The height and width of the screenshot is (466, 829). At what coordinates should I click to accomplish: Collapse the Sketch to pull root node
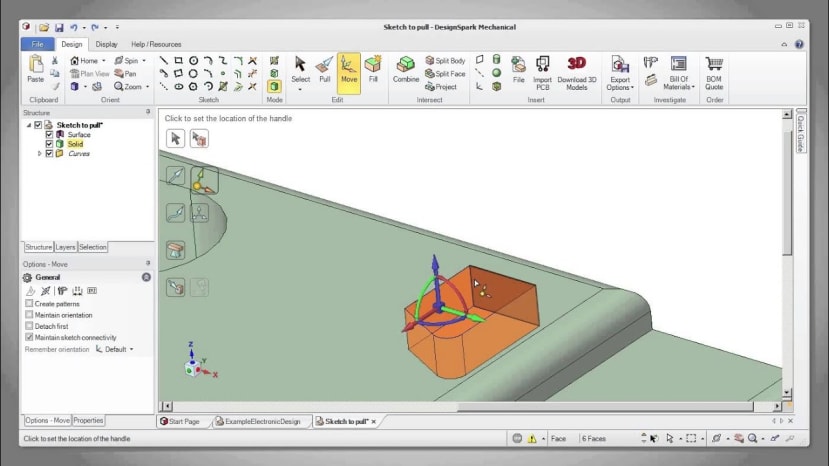(29, 125)
